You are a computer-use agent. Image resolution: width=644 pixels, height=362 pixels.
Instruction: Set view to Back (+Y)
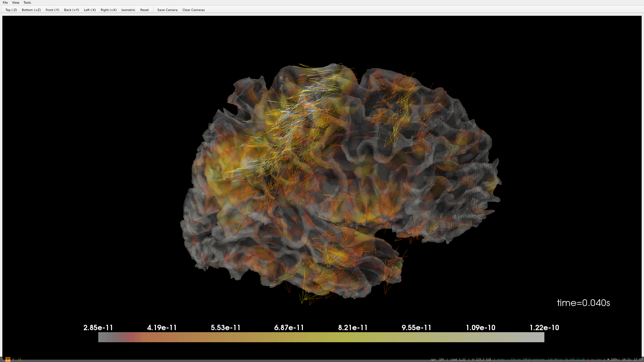point(71,10)
